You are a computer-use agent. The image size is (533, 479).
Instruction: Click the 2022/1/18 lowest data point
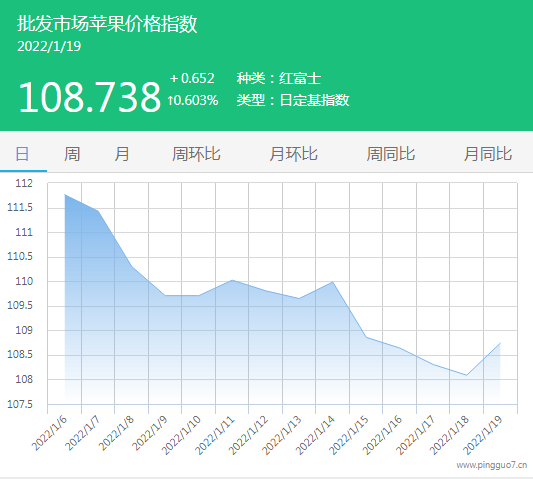pyautogui.click(x=467, y=375)
